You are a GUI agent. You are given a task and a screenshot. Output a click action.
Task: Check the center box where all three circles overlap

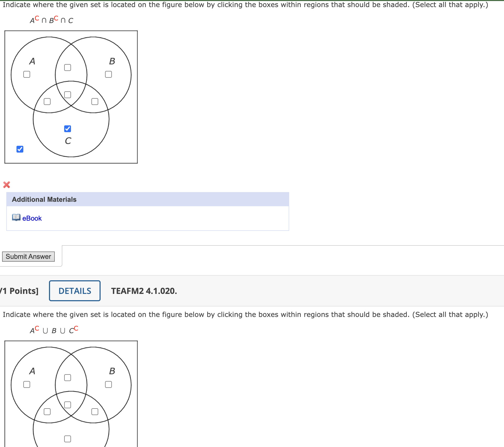coord(67,94)
